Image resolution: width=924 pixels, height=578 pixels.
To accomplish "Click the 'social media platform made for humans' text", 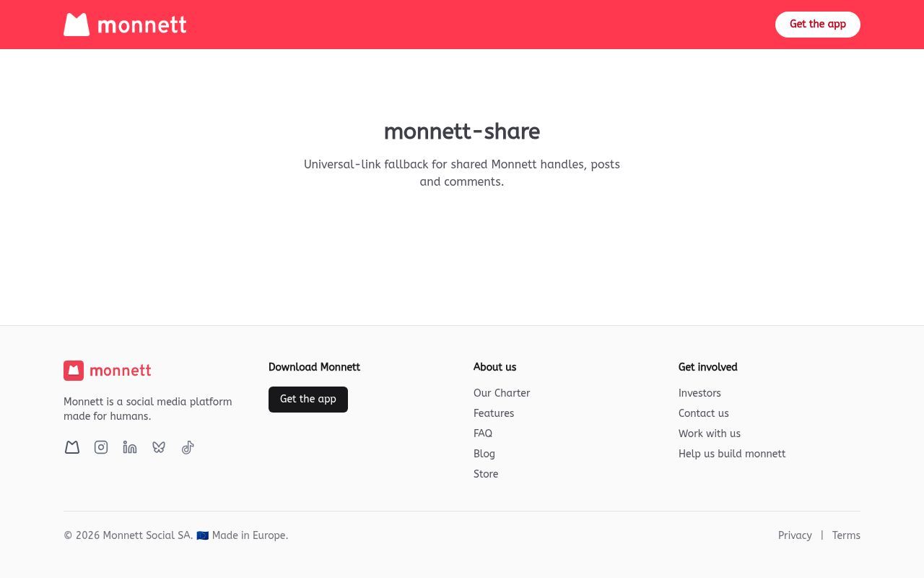I will pyautogui.click(x=148, y=409).
